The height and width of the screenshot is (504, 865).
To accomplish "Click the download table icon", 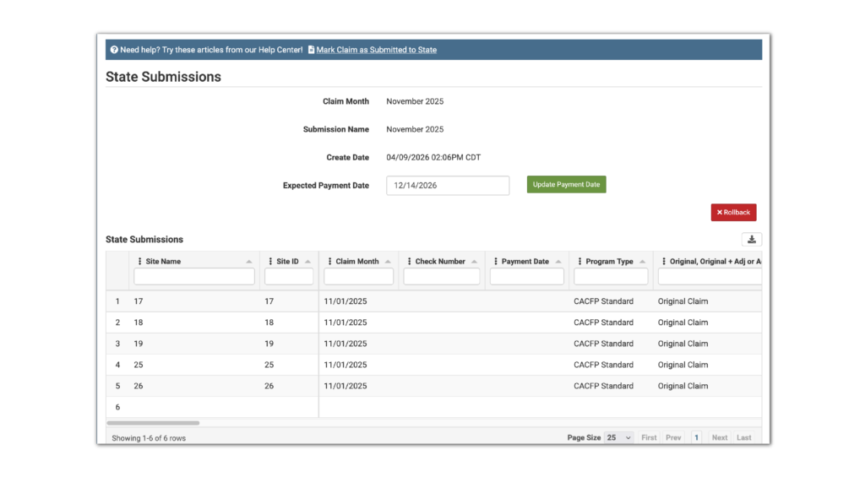I will (751, 239).
